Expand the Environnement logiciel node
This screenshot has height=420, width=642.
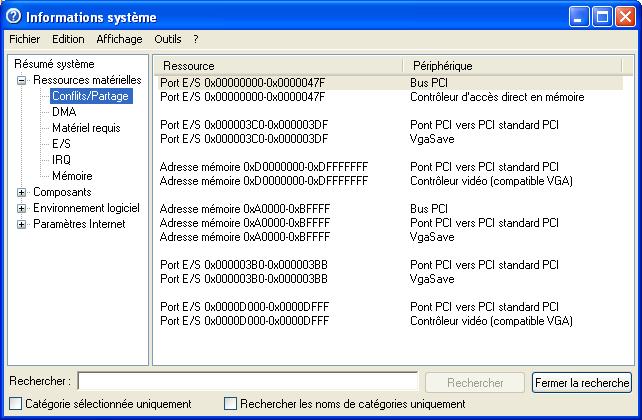[22, 208]
